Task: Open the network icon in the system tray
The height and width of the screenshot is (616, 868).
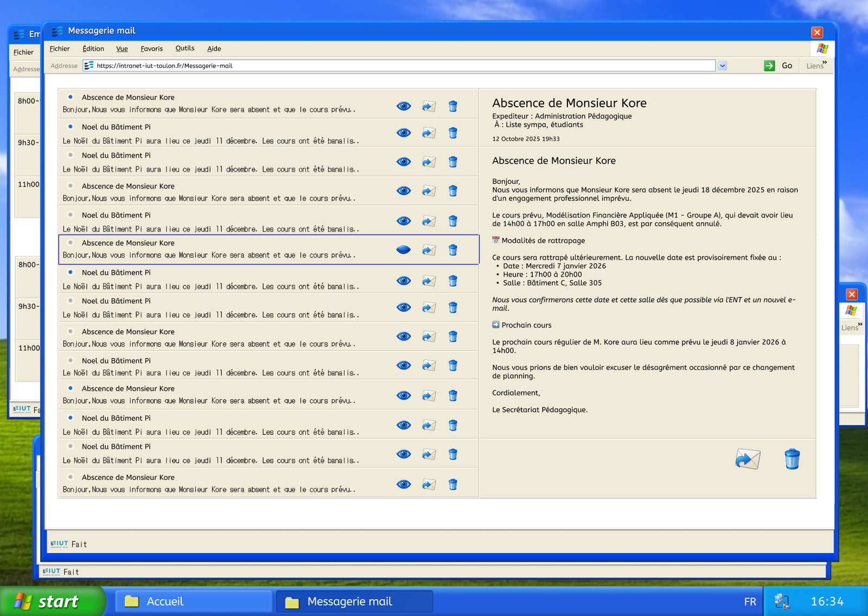Action: coord(782,601)
